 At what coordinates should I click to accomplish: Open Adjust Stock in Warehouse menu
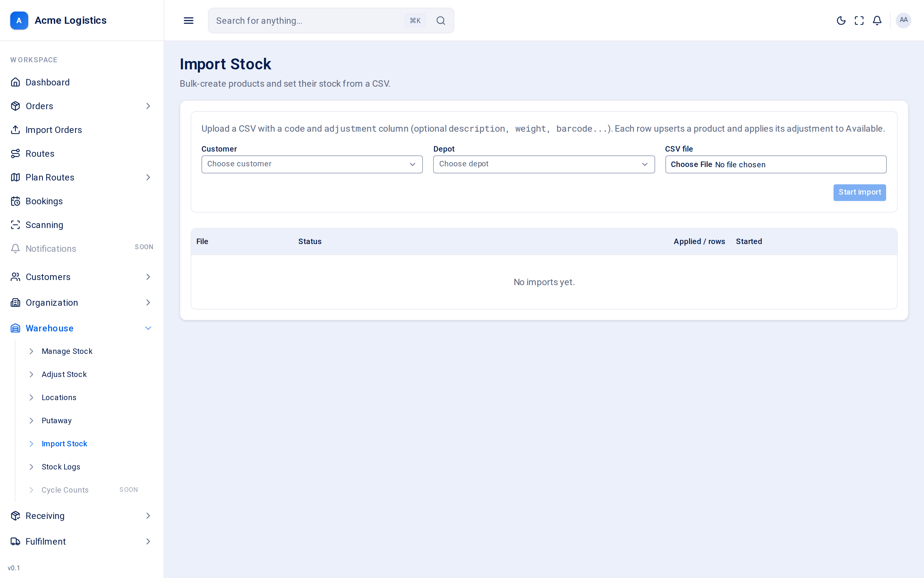[x=64, y=374]
